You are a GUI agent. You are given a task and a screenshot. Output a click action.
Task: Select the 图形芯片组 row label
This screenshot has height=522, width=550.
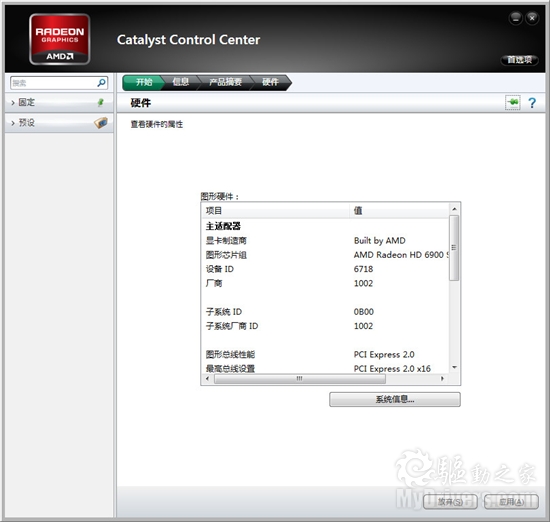(x=226, y=255)
